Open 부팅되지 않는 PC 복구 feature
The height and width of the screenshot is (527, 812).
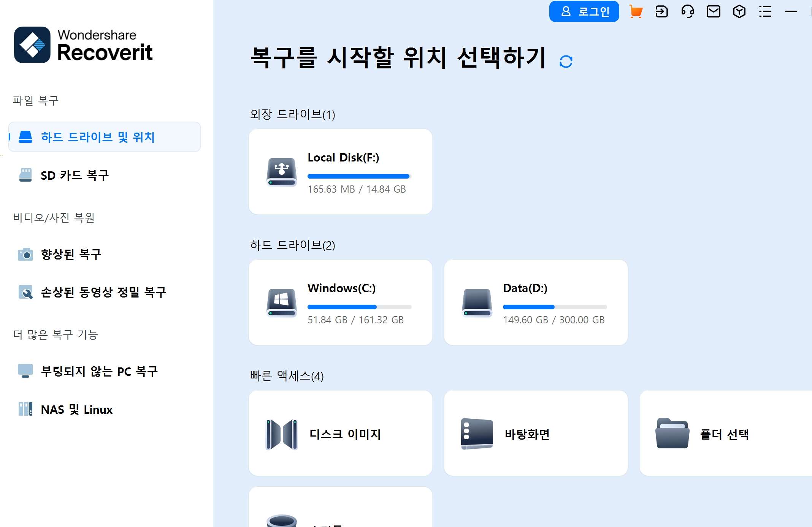(x=99, y=371)
